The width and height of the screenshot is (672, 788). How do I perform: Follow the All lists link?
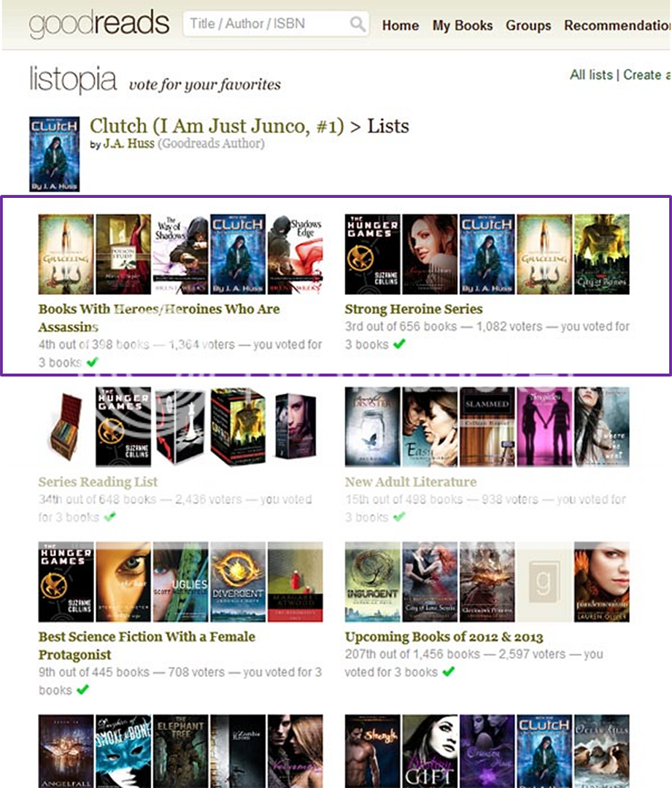[591, 75]
